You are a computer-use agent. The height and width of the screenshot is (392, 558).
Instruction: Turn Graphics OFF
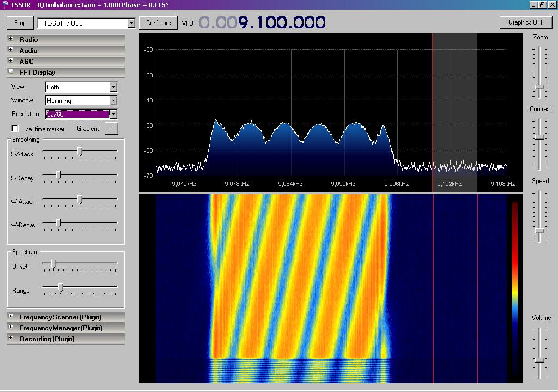pos(526,22)
